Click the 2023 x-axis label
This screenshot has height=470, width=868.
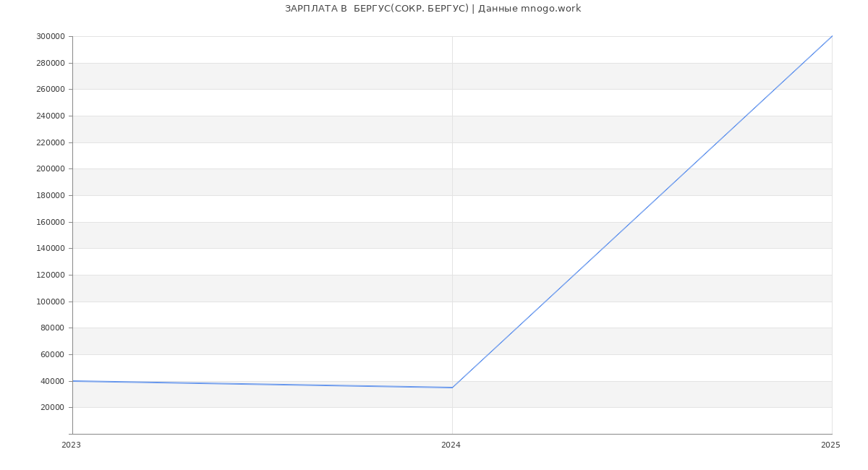point(71,445)
